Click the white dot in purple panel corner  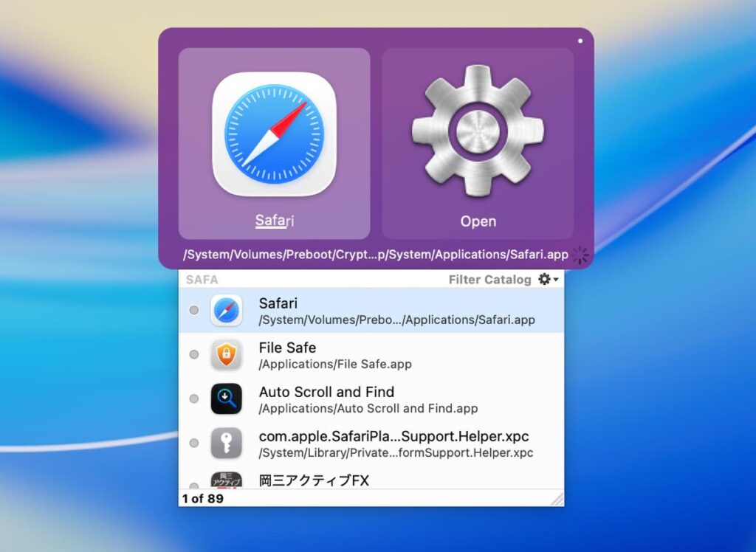point(580,41)
